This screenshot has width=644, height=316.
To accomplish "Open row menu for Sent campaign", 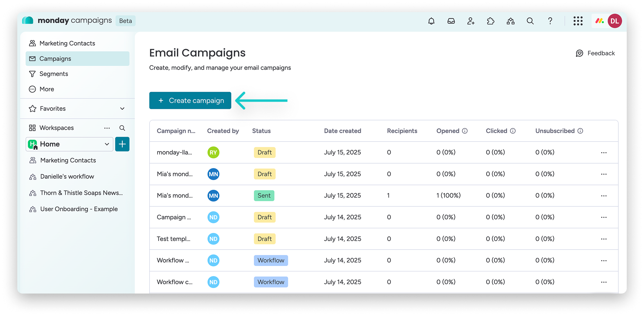I will click(x=604, y=196).
